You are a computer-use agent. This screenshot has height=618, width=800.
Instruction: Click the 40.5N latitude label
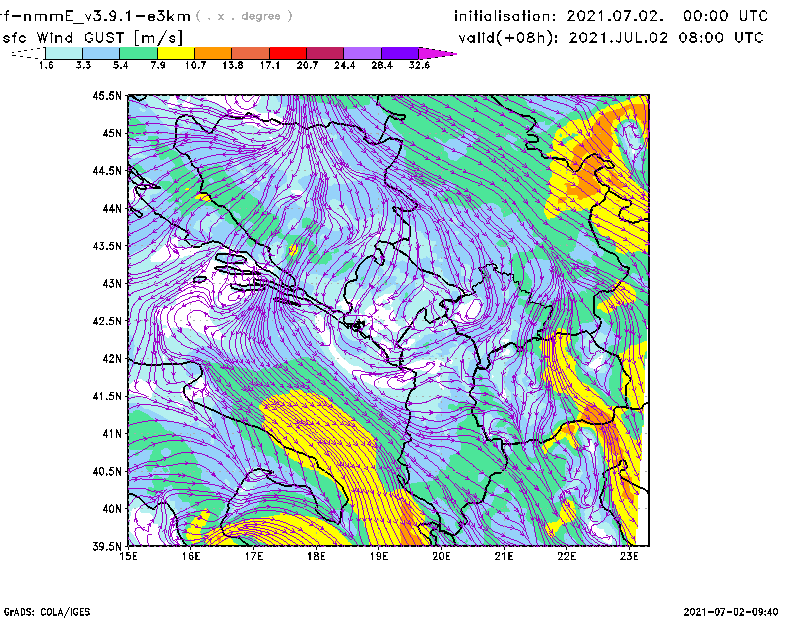coord(107,471)
